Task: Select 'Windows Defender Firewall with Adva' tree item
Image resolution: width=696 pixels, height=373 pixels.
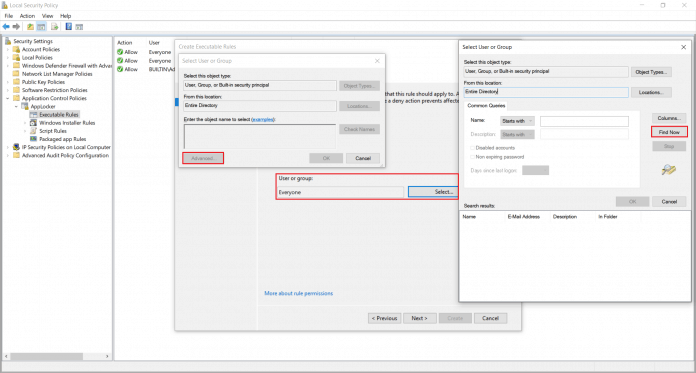Action: click(67, 66)
